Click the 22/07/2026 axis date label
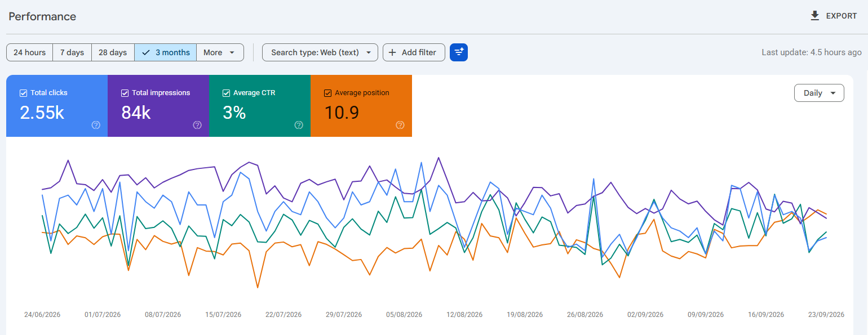Viewport: 868px width, 335px height. coord(284,315)
